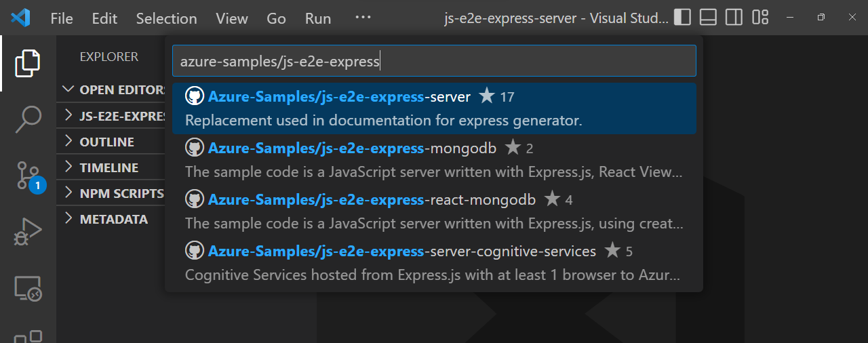The width and height of the screenshot is (868, 343).
Task: Expand the Timeline section
Action: point(113,167)
